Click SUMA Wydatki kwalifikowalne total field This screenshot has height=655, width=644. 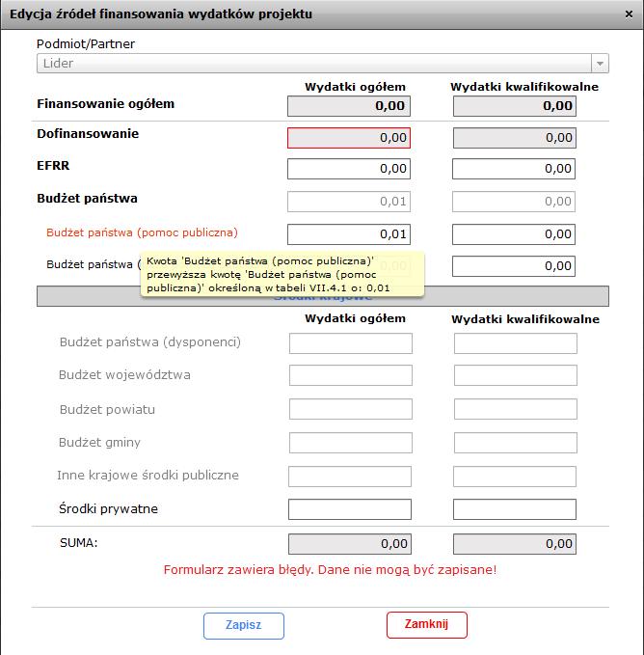click(x=515, y=544)
